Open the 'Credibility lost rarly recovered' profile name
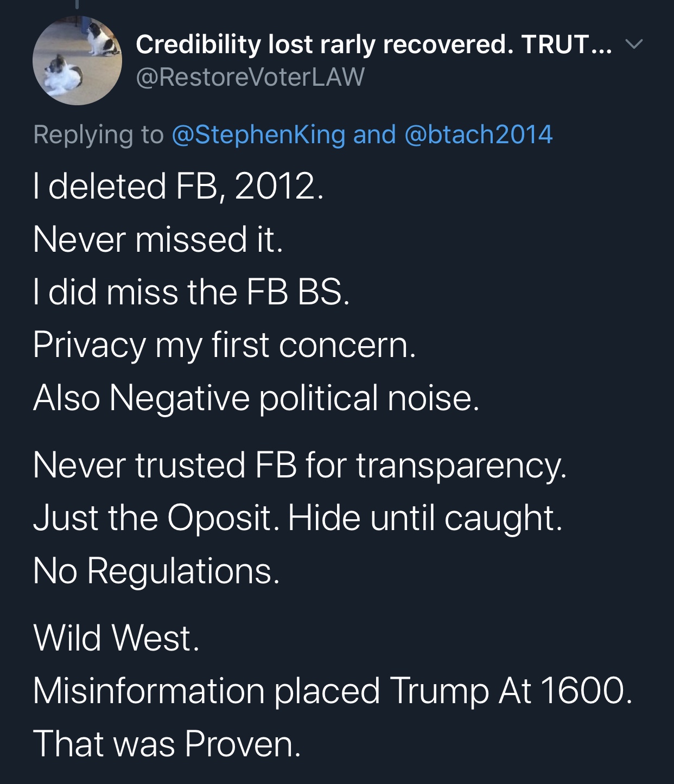674x784 pixels. pyautogui.click(x=373, y=44)
